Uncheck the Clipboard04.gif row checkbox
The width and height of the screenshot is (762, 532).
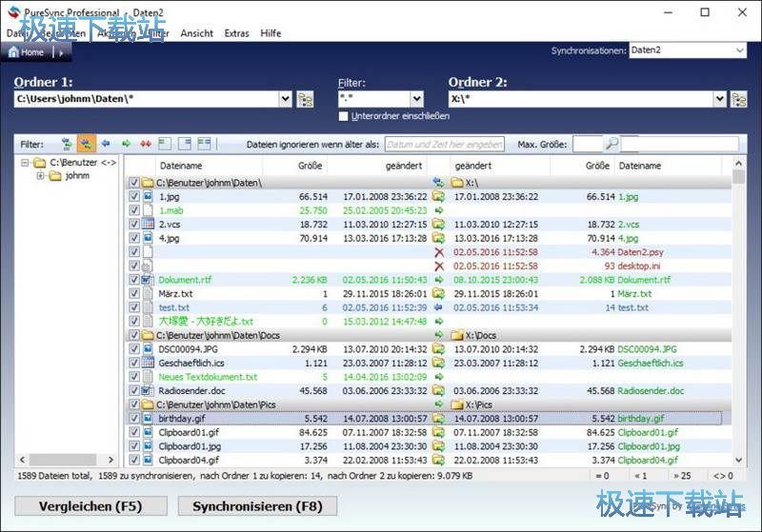pyautogui.click(x=134, y=460)
